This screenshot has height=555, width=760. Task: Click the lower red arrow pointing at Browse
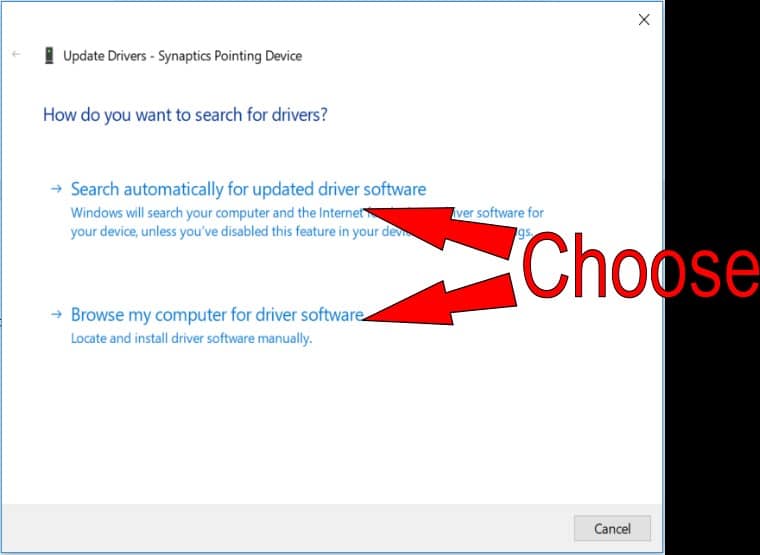point(440,298)
